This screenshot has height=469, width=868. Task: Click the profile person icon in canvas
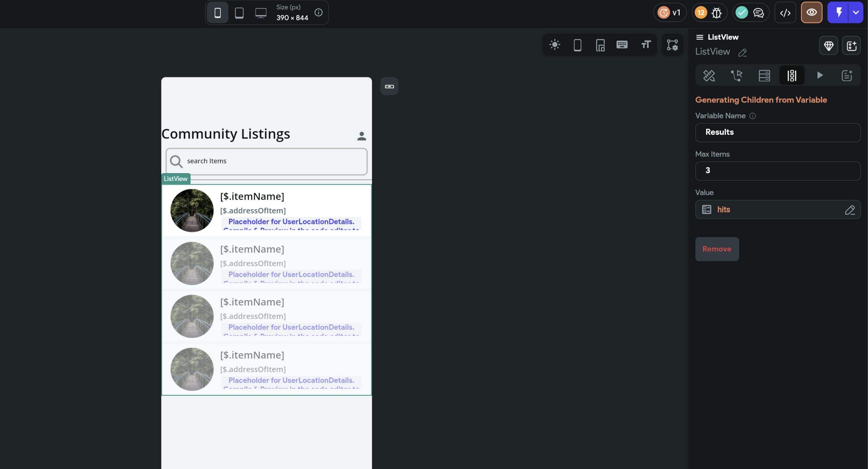[x=362, y=136]
